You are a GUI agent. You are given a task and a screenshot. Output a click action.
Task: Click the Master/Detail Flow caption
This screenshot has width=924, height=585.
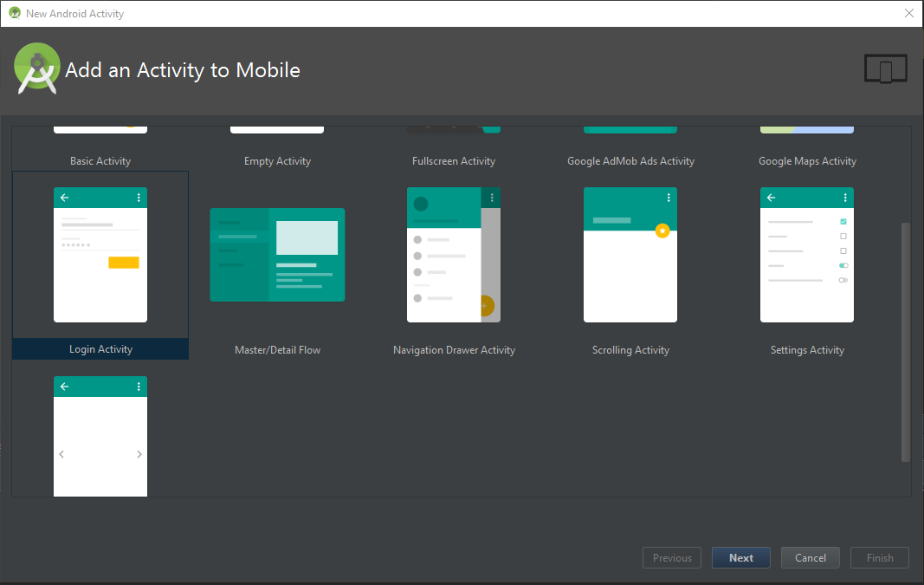pos(278,350)
